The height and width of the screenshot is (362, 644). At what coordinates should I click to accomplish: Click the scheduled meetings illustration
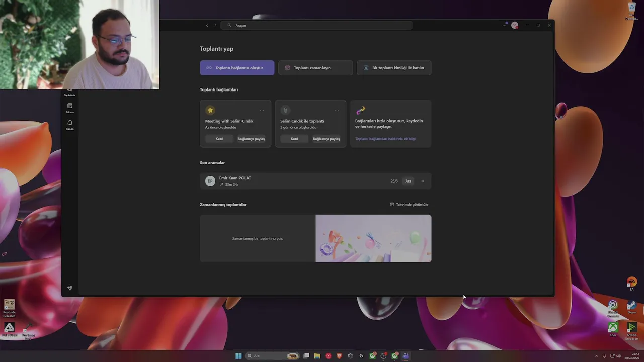(x=373, y=238)
